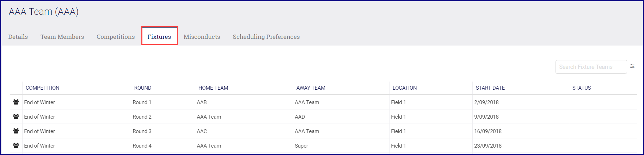The height and width of the screenshot is (155, 644).
Task: Open the filter options icon beside search
Action: tap(632, 66)
